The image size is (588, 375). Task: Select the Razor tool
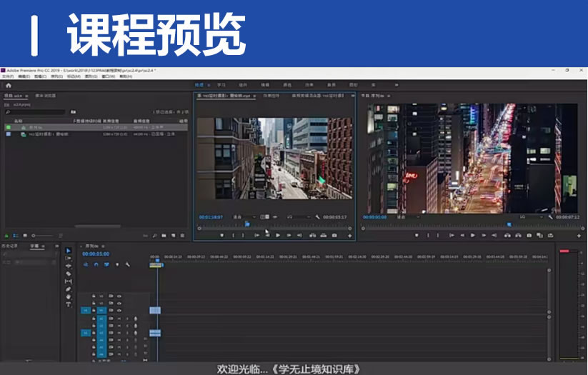(69, 274)
